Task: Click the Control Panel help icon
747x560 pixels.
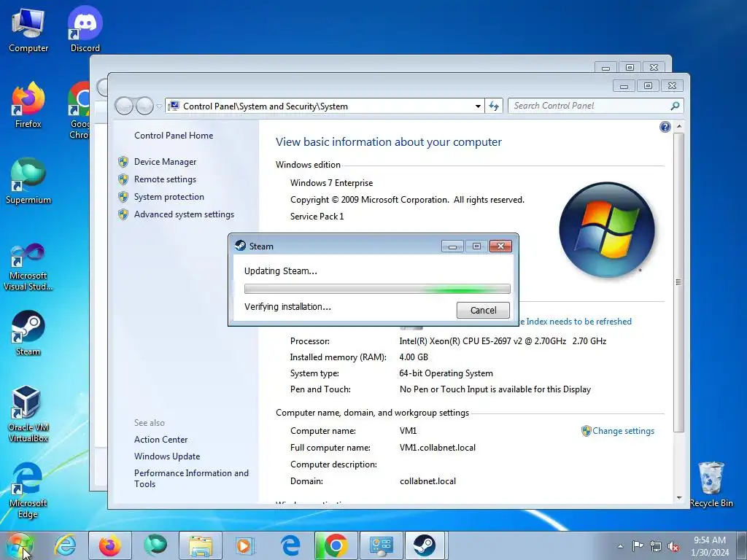Action: (x=665, y=127)
